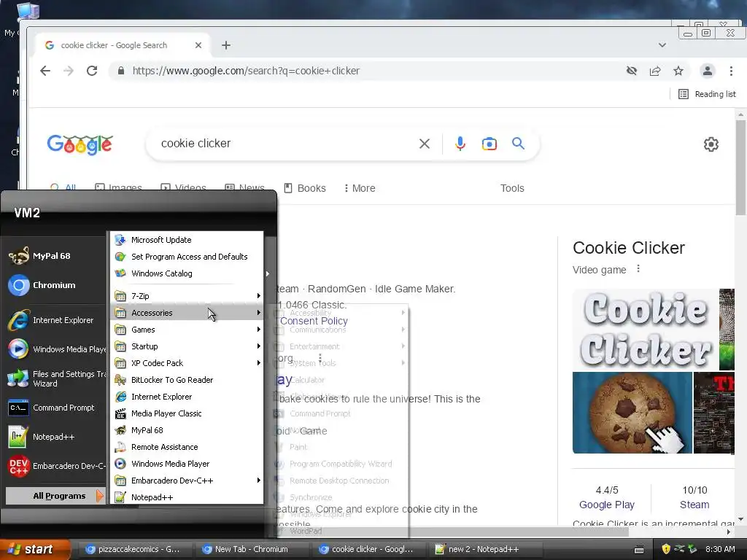The image size is (747, 560).
Task: Expand the 7-Zip submenu
Action: [187, 296]
